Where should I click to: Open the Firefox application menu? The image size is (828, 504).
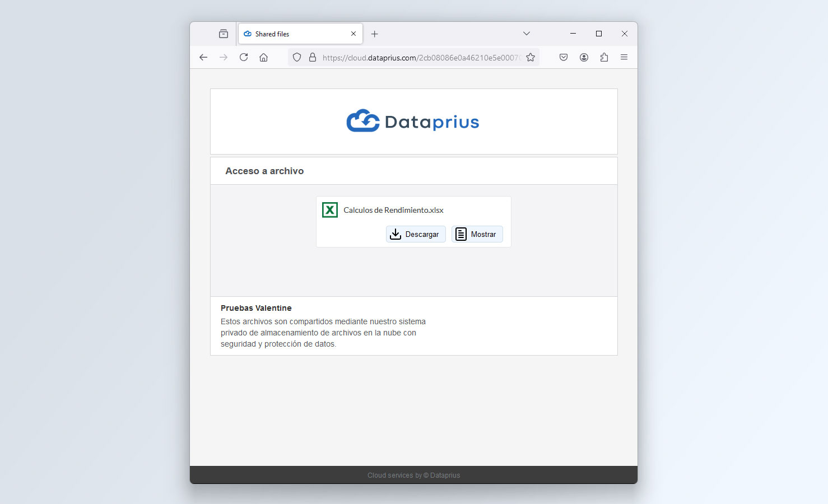pos(624,57)
